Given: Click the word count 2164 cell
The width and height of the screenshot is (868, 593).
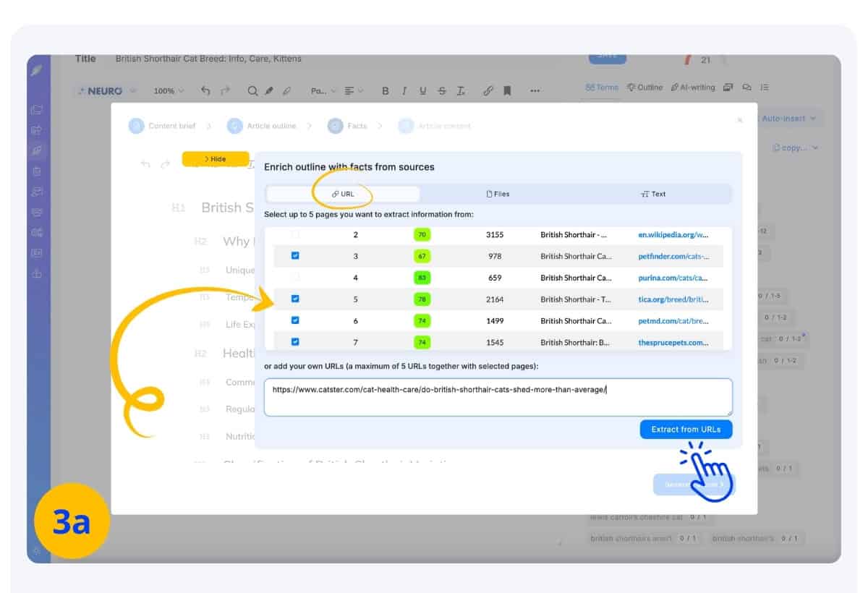Looking at the screenshot, I should pyautogui.click(x=495, y=299).
